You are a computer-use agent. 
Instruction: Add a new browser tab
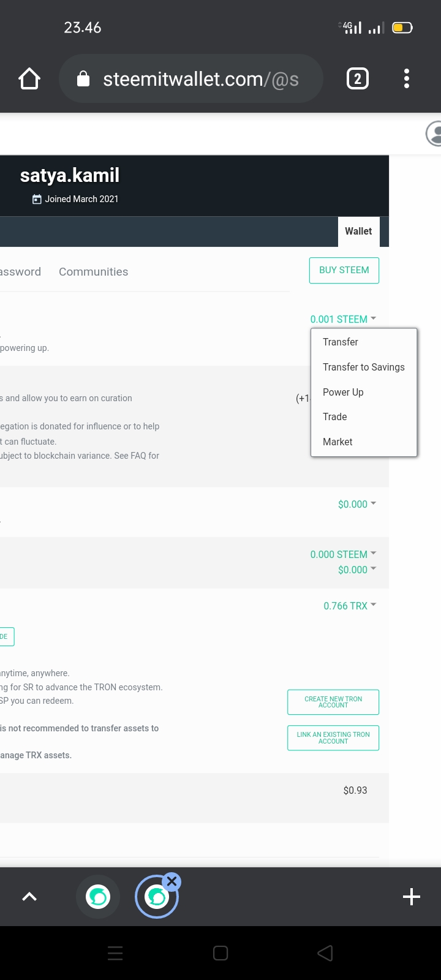pos(412,897)
